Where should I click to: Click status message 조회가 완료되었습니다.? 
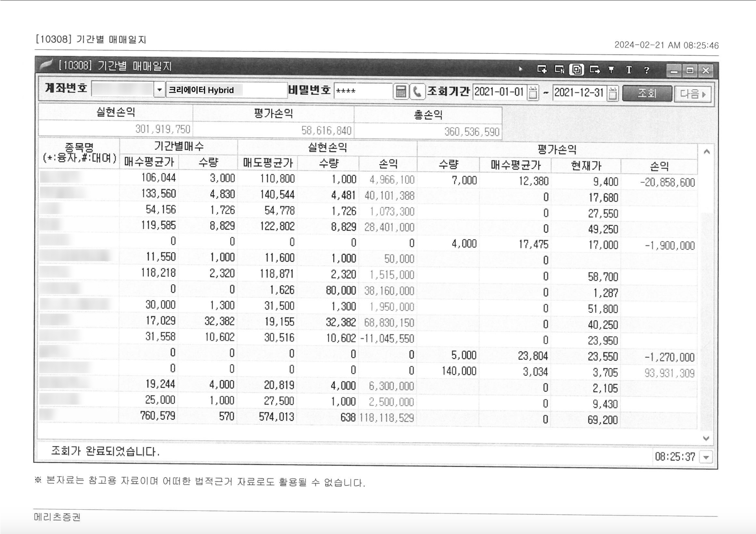tap(106, 451)
